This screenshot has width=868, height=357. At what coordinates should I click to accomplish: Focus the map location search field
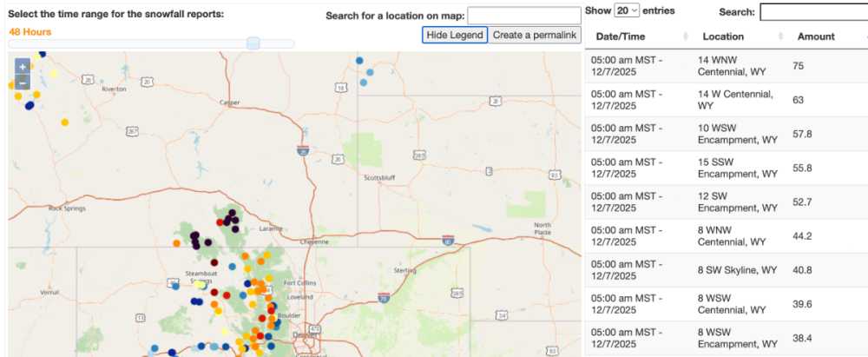[523, 16]
